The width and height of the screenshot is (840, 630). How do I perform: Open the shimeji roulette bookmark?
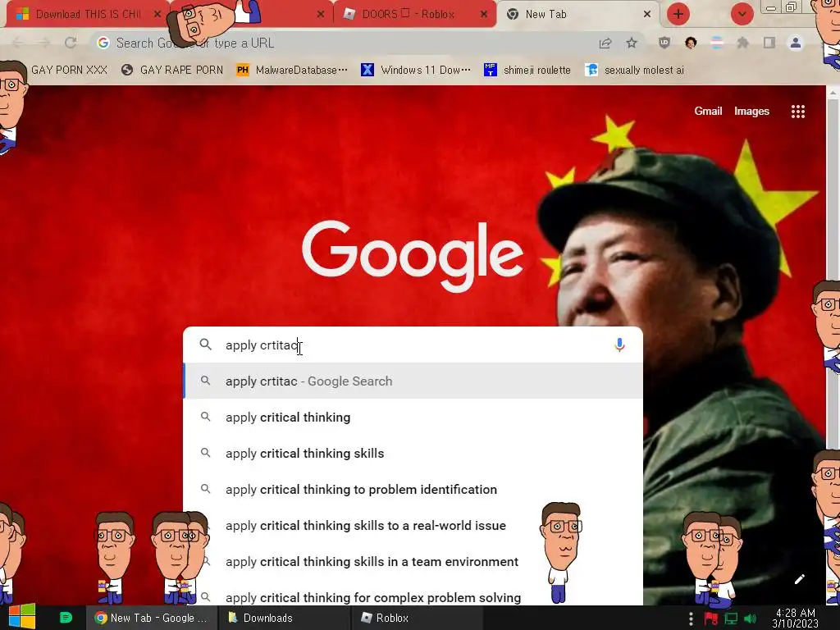coord(527,71)
